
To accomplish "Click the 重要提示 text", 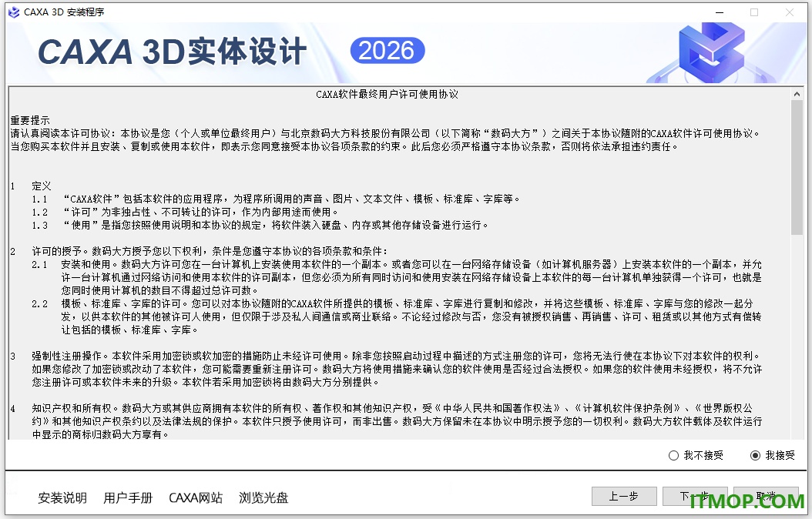I will click(x=30, y=121).
